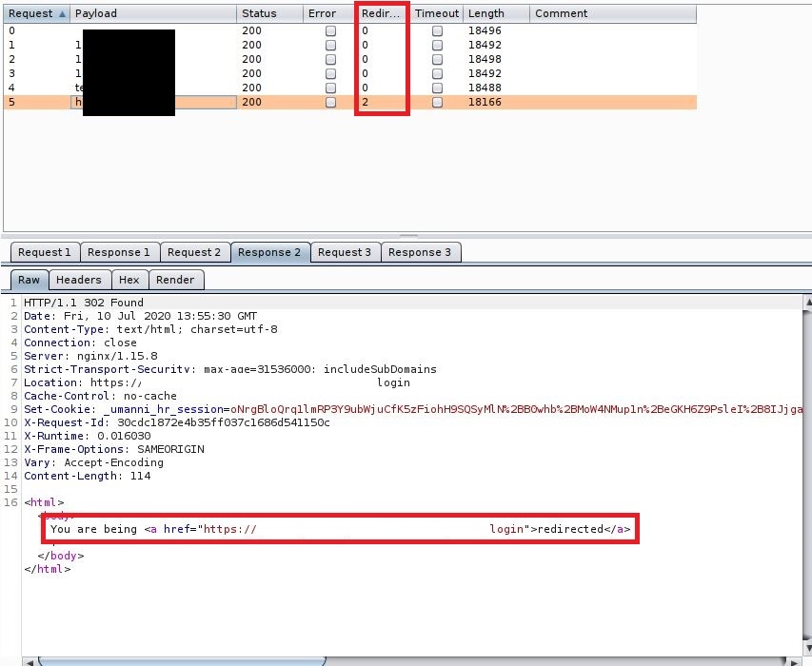Toggle Timeout checkbox in request 0 row

pyautogui.click(x=437, y=31)
